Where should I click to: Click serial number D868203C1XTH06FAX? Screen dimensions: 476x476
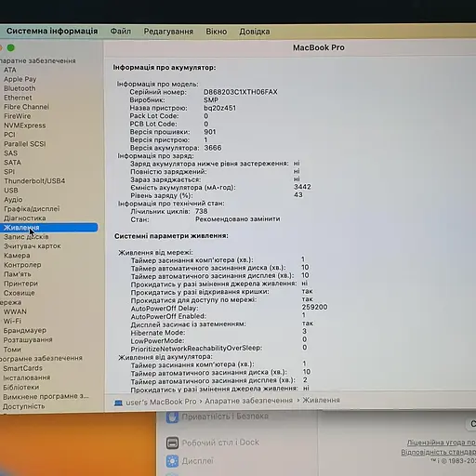coord(241,92)
